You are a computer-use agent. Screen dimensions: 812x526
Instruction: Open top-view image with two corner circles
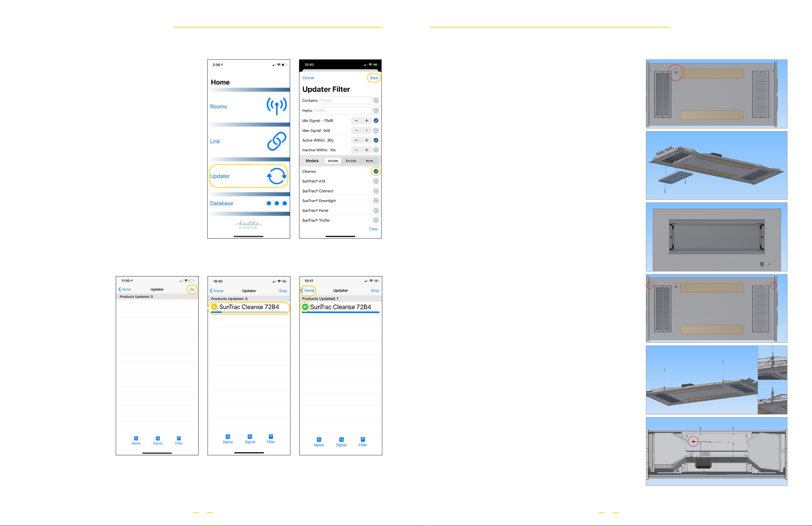(716, 308)
